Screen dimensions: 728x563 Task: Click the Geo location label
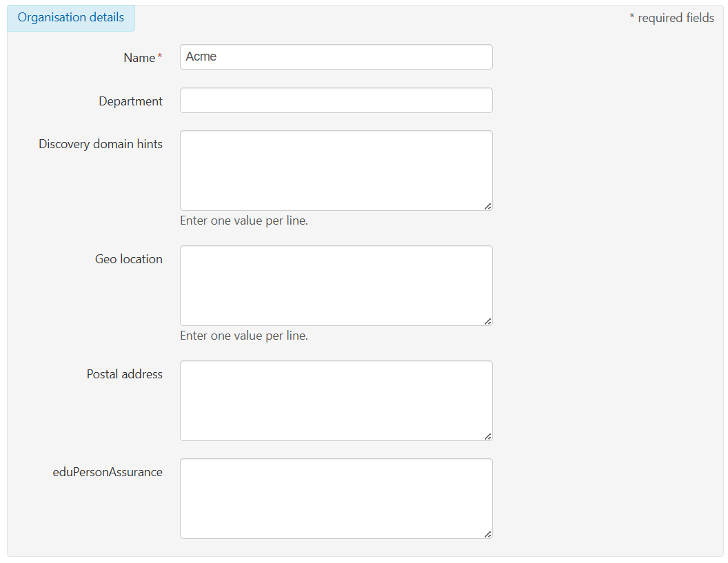tap(129, 259)
